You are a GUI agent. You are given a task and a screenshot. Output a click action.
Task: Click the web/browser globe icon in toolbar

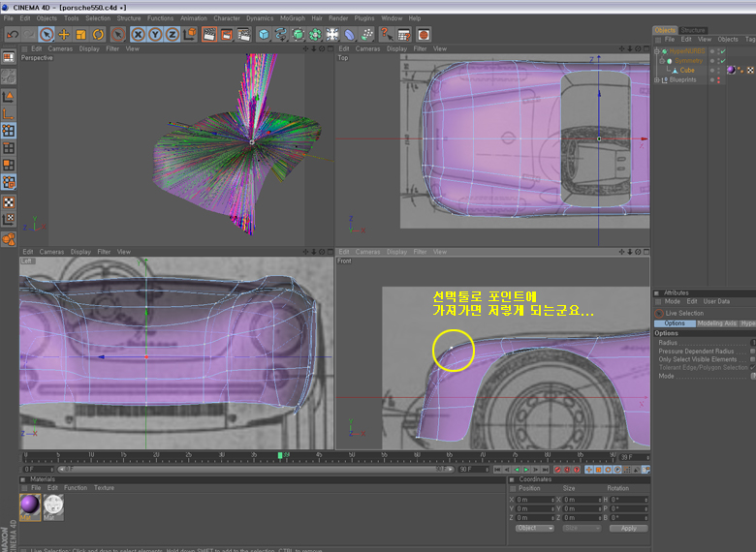(x=424, y=35)
